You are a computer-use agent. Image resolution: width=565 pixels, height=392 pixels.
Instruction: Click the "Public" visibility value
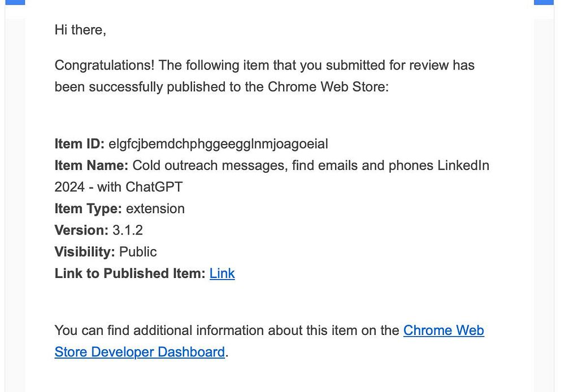coord(138,252)
